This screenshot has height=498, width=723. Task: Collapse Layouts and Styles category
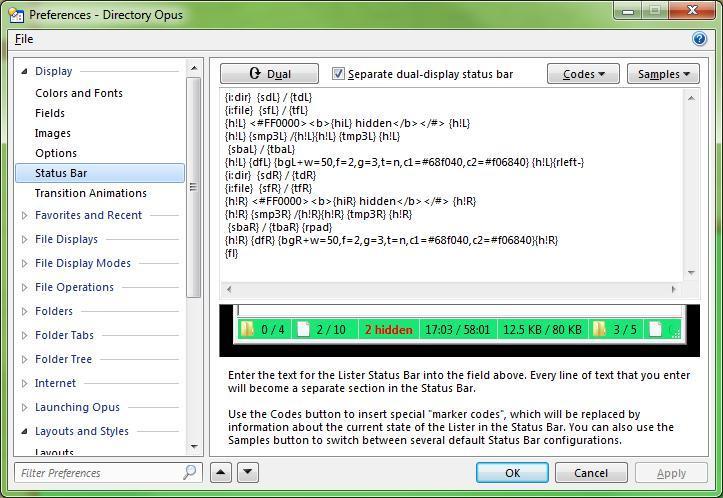click(24, 432)
